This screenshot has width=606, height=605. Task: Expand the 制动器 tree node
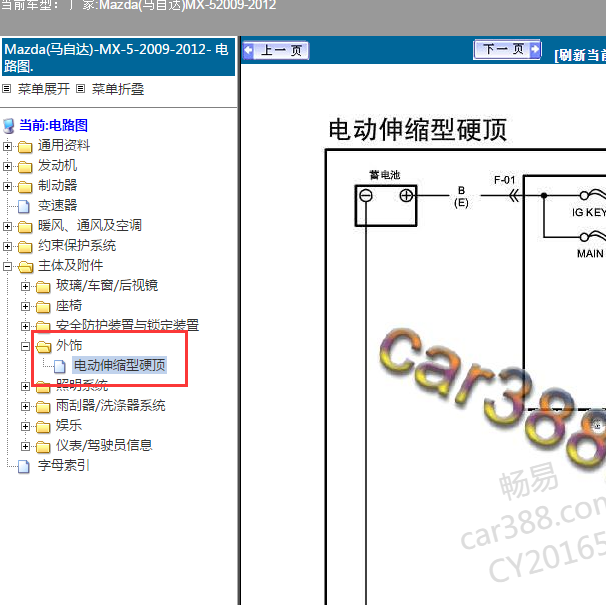[x=7, y=186]
